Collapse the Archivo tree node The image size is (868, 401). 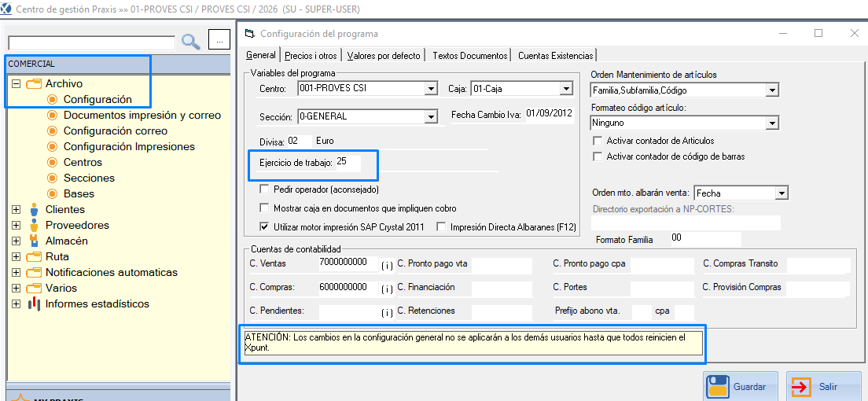(x=16, y=83)
